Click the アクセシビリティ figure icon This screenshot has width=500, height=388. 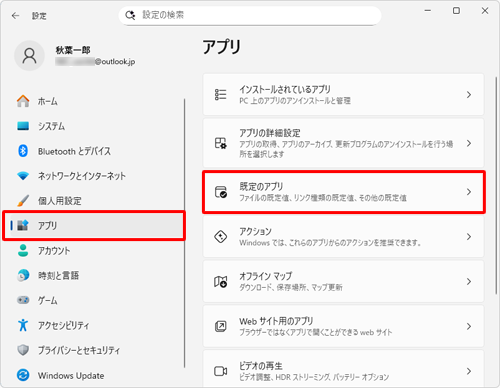click(23, 325)
